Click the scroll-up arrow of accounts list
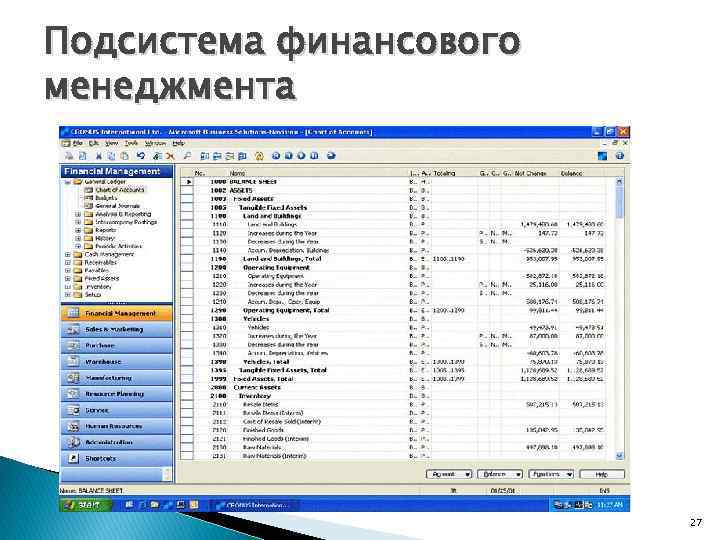 [x=619, y=182]
